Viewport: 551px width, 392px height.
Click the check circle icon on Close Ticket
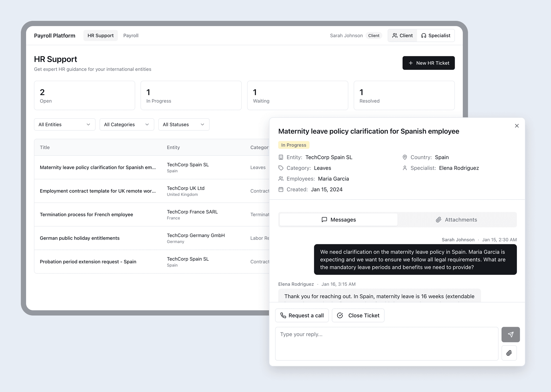point(340,316)
